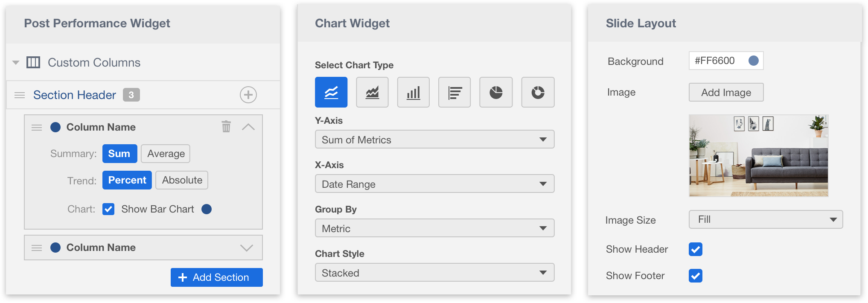Open the Y-Axis Sum of Metrics dropdown

click(434, 140)
